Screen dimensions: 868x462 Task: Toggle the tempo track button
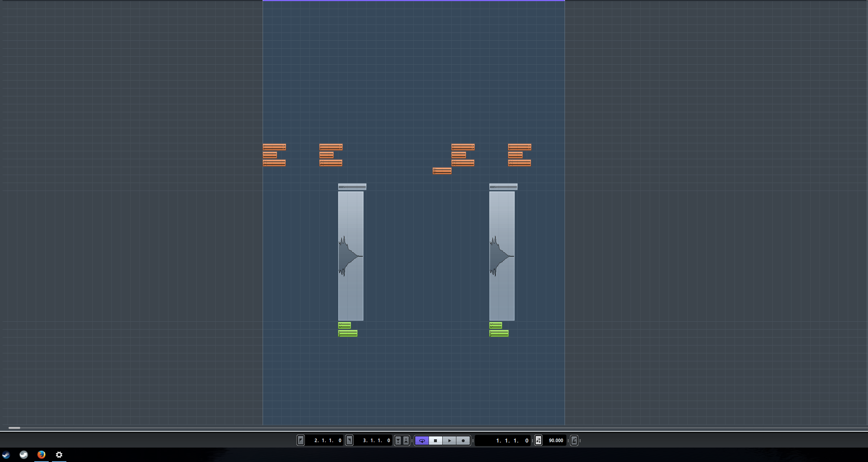[538, 440]
